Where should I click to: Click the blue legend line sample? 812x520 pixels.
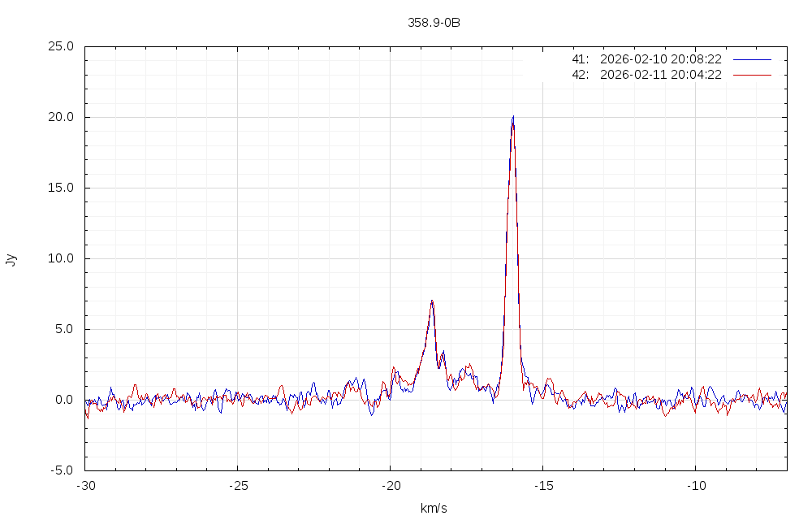(x=751, y=59)
